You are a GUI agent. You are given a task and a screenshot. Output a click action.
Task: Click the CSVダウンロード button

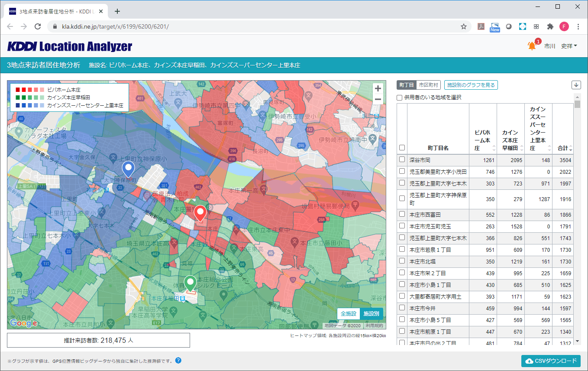click(551, 361)
